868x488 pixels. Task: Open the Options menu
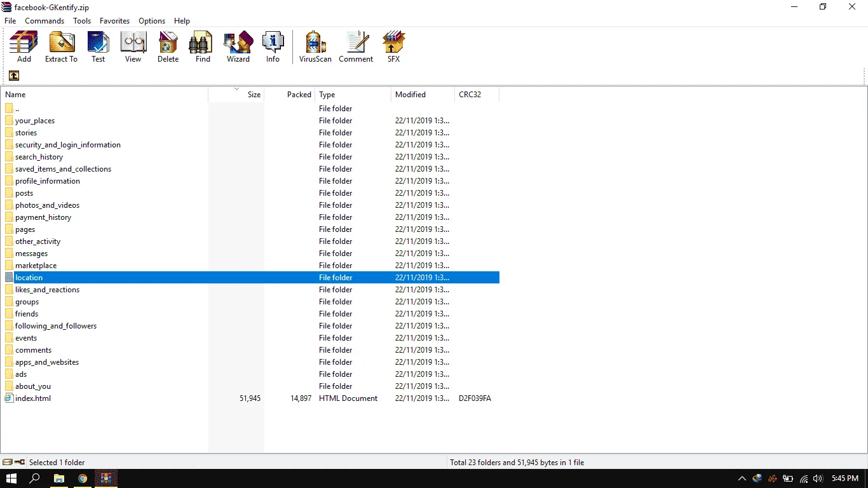tap(152, 21)
